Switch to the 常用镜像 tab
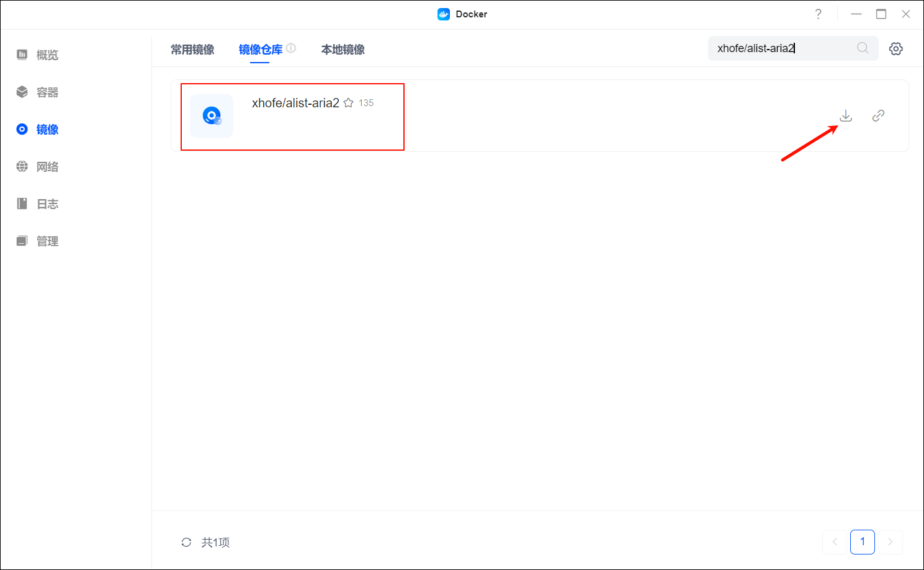The height and width of the screenshot is (570, 924). [x=192, y=50]
